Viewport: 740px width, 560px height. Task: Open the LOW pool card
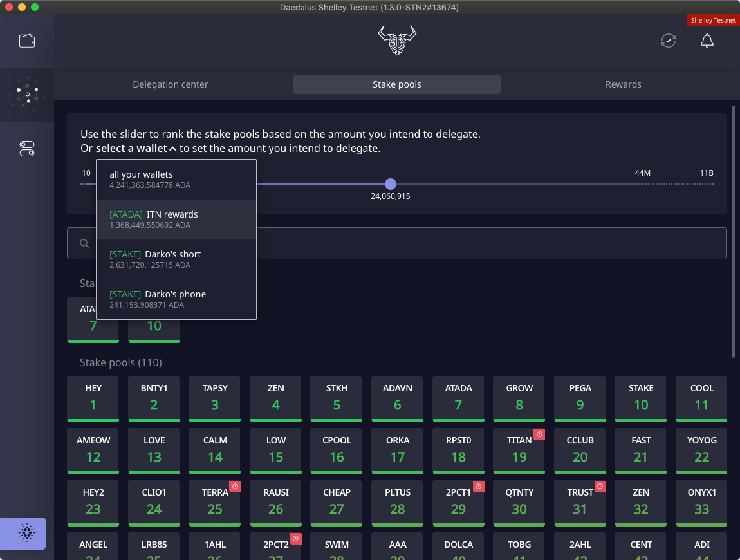coord(275,451)
